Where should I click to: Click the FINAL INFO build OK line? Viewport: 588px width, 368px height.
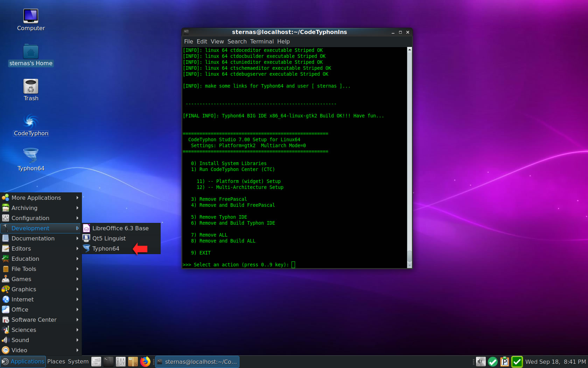point(283,116)
